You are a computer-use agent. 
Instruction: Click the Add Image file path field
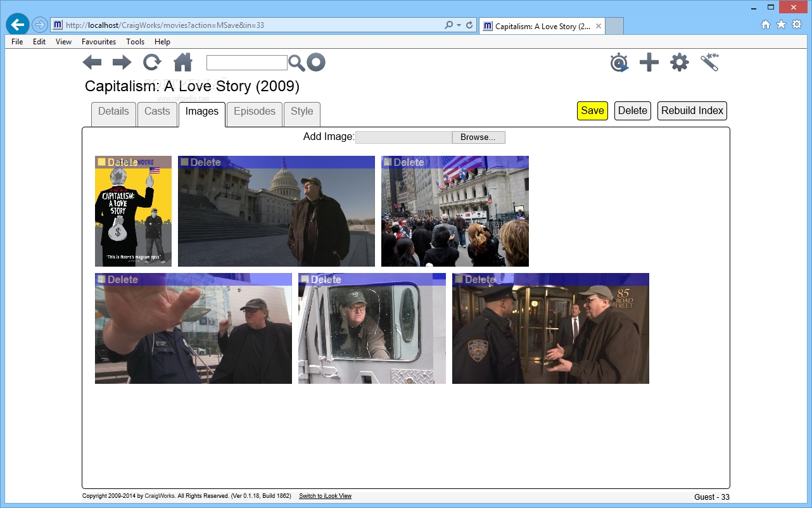point(403,137)
